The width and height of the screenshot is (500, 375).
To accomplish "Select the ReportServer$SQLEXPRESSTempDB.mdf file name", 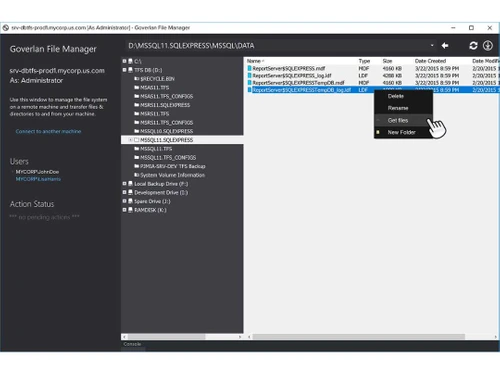I will [x=298, y=83].
